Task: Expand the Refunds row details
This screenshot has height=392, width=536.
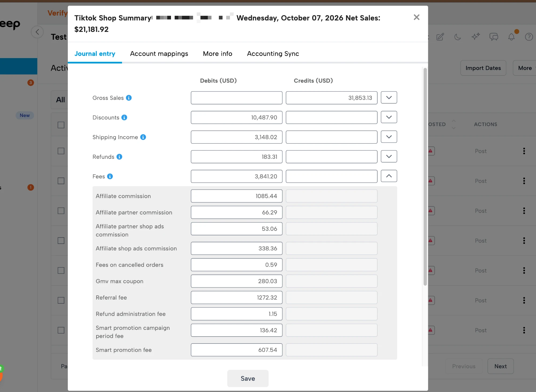Action: (389, 156)
